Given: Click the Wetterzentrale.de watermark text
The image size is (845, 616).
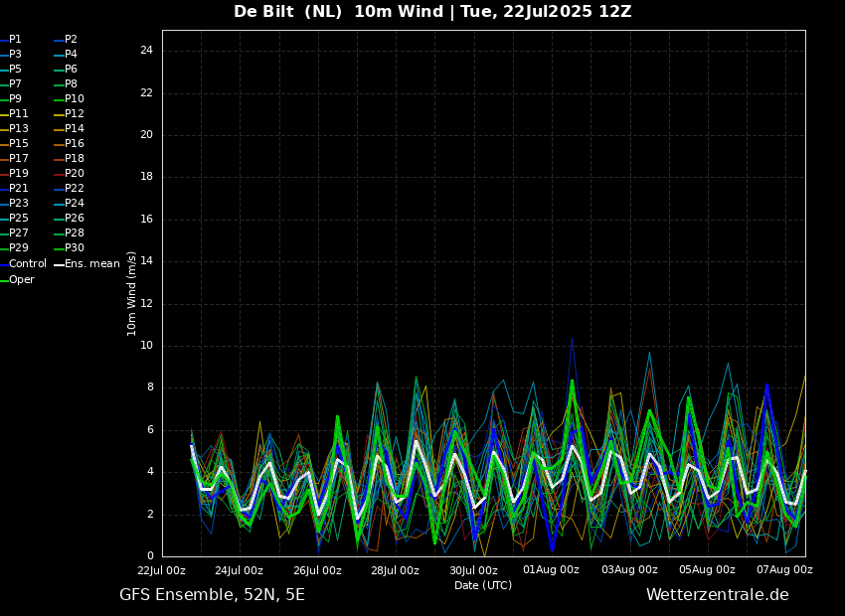Looking at the screenshot, I should (x=718, y=595).
